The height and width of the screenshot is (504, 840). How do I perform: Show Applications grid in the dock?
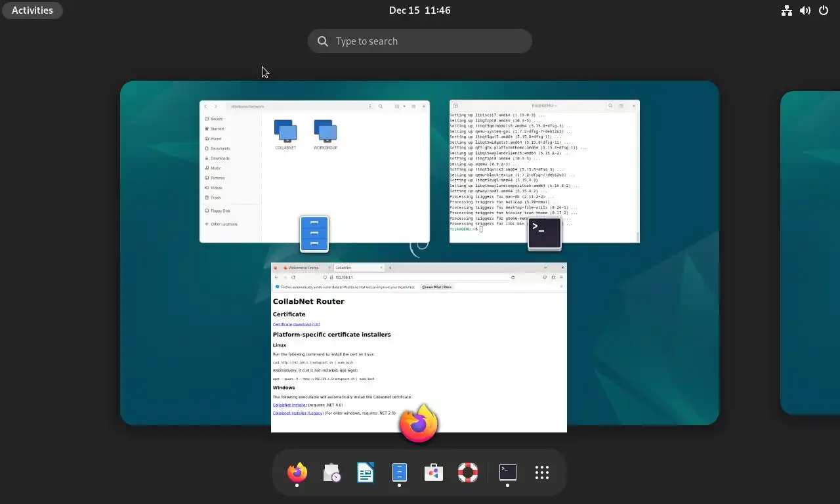(x=542, y=472)
